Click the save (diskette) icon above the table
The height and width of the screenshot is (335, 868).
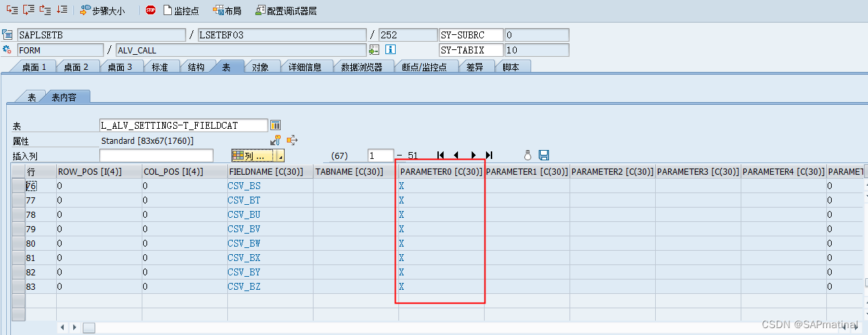tap(544, 156)
